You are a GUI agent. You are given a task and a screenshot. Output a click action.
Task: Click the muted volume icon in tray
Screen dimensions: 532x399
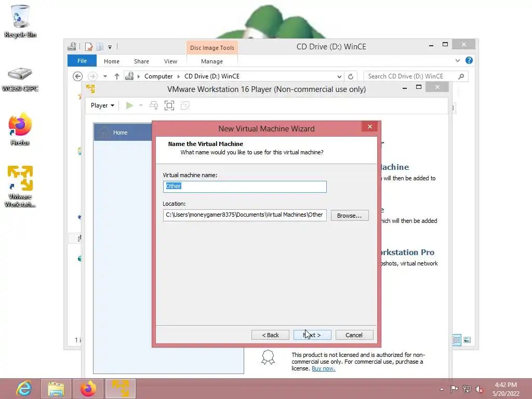[x=480, y=389]
